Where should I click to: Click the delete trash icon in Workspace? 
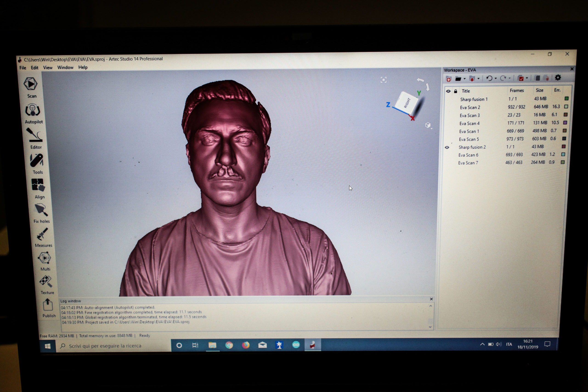coord(547,78)
